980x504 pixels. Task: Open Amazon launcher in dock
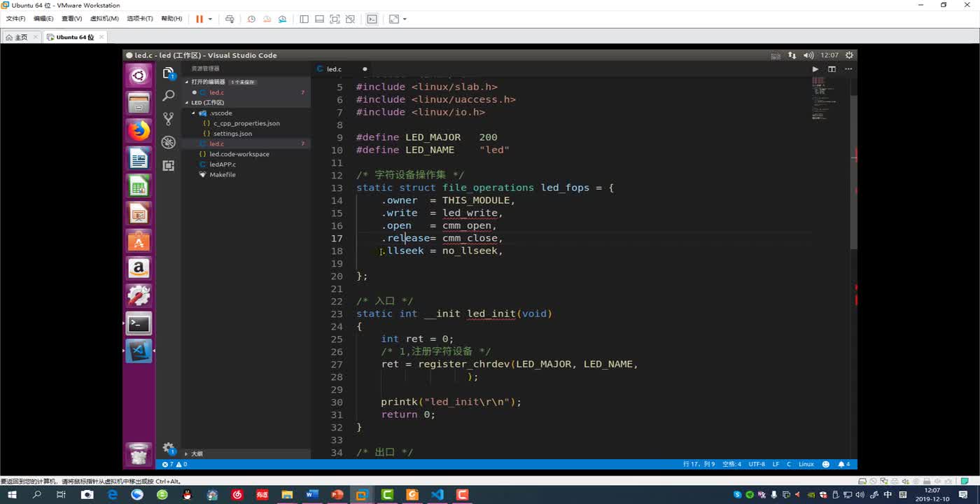pos(139,268)
